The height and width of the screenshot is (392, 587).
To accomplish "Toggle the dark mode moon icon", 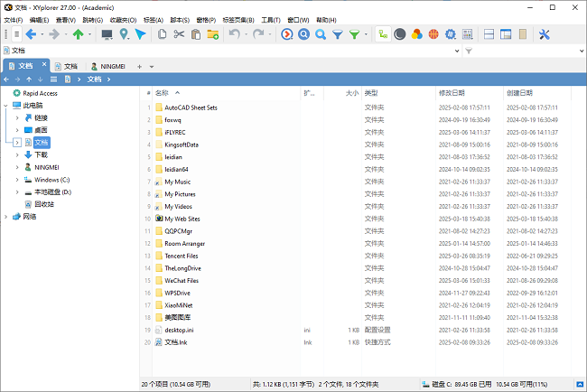I will 399,34.
